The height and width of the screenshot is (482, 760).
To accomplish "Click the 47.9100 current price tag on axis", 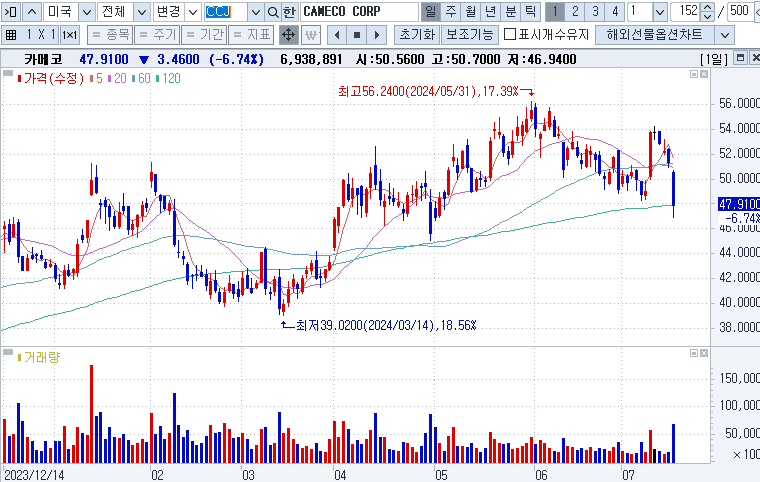I will 739,204.
